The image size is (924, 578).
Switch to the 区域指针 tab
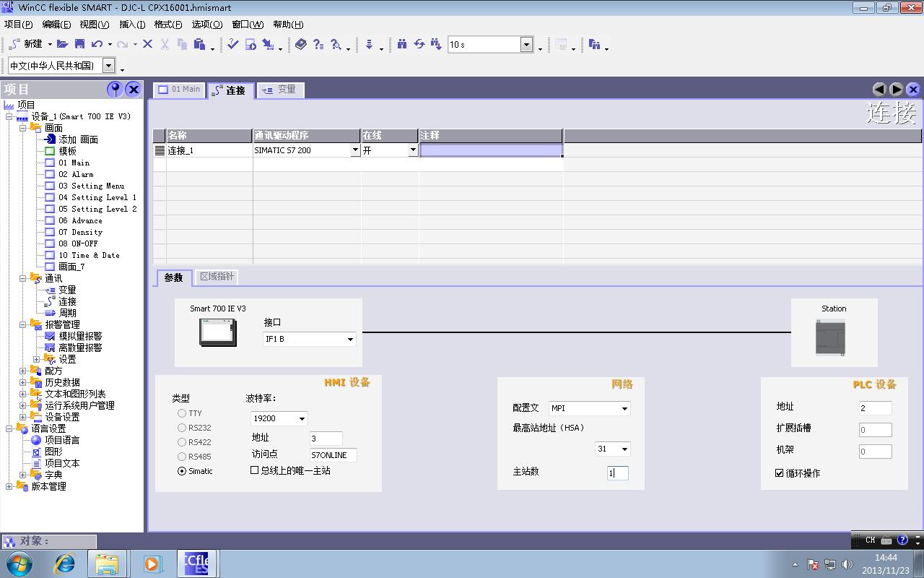[x=217, y=277]
